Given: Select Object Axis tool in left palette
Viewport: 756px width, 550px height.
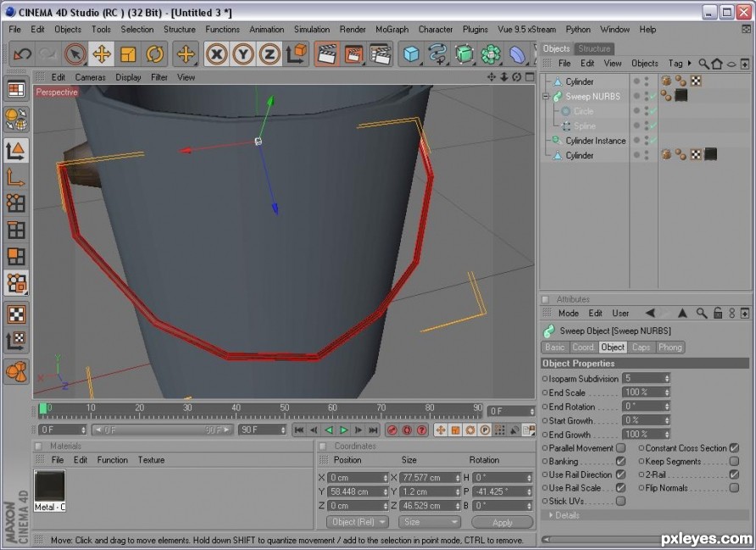Looking at the screenshot, I should [16, 177].
